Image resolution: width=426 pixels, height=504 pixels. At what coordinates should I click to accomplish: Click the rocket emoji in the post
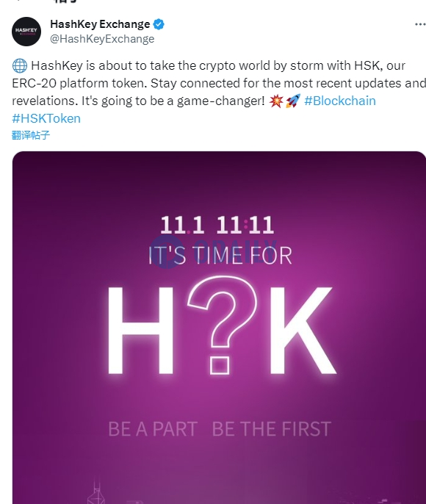(292, 101)
